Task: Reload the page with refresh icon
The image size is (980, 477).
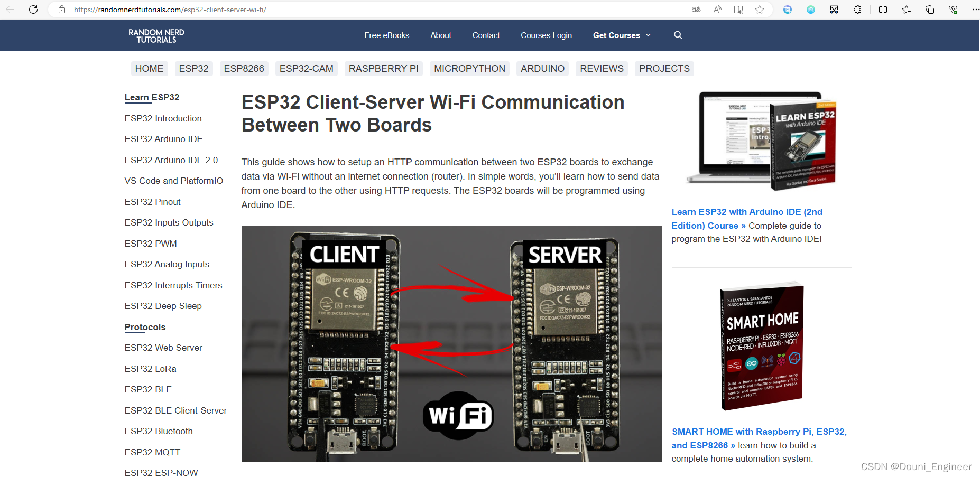Action: [33, 10]
